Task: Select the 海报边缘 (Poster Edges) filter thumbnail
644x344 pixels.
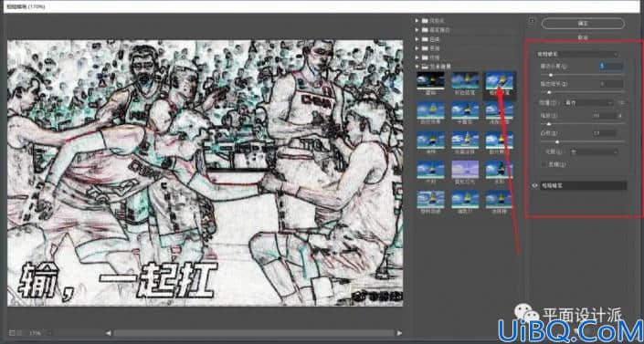Action: point(500,110)
